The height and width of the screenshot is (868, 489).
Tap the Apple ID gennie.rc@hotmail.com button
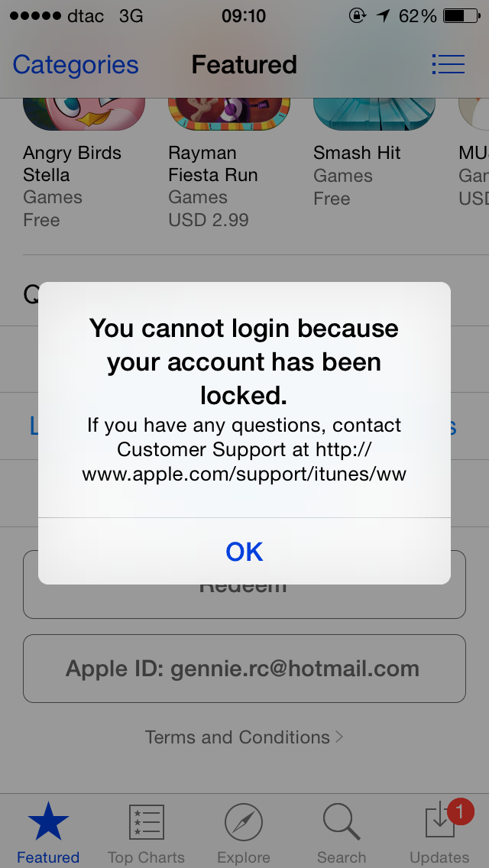[244, 669]
